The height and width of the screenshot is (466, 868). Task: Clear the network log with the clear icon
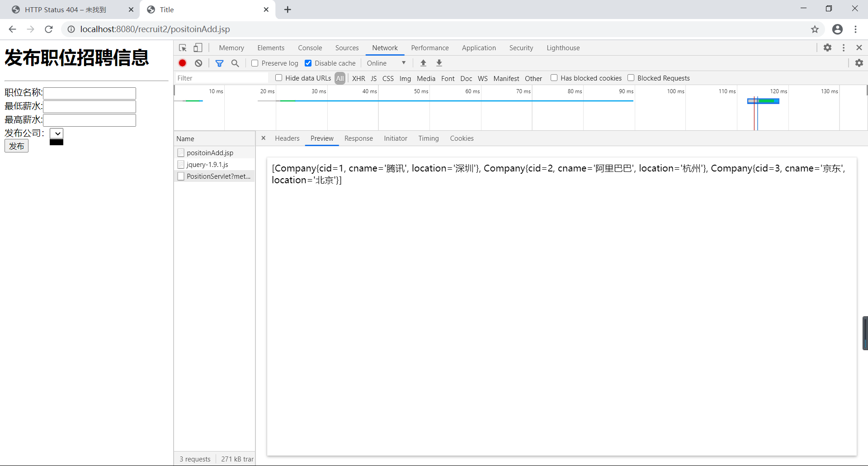(x=198, y=63)
